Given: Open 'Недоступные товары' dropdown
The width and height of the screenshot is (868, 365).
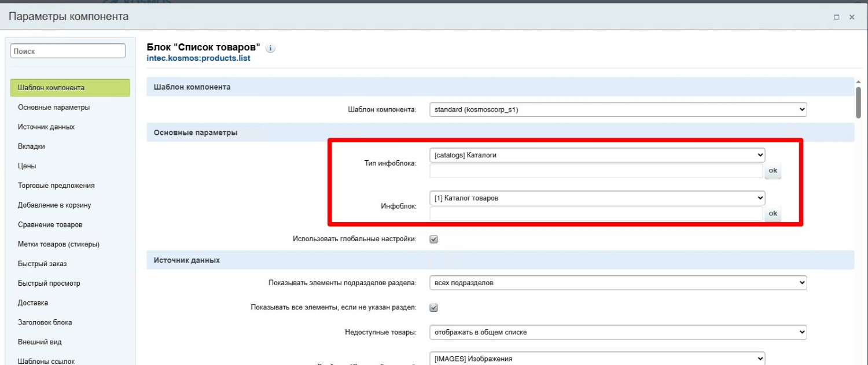Looking at the screenshot, I should tap(617, 332).
